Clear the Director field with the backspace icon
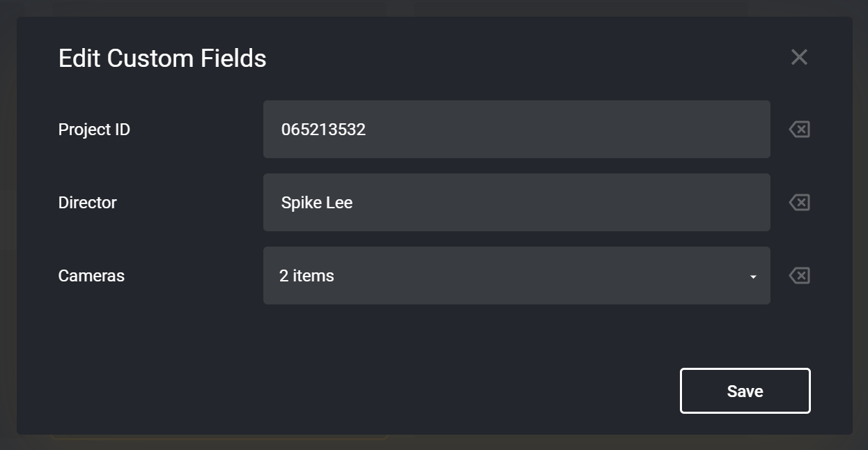Viewport: 868px width, 450px height. coord(799,203)
